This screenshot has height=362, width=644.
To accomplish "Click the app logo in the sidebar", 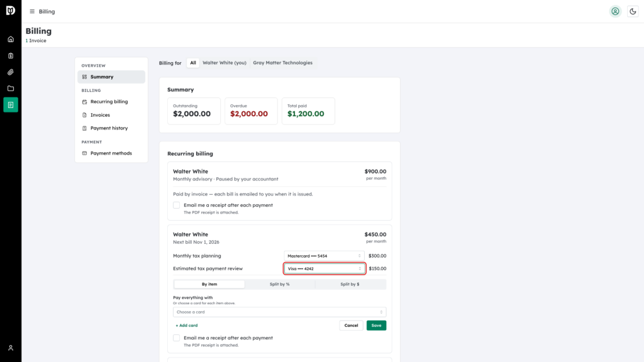I will pyautogui.click(x=11, y=10).
